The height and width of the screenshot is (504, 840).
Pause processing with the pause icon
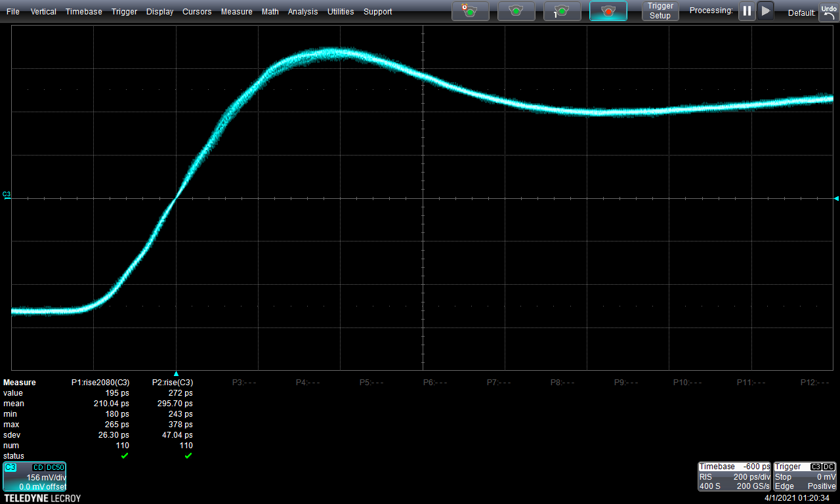tap(747, 10)
